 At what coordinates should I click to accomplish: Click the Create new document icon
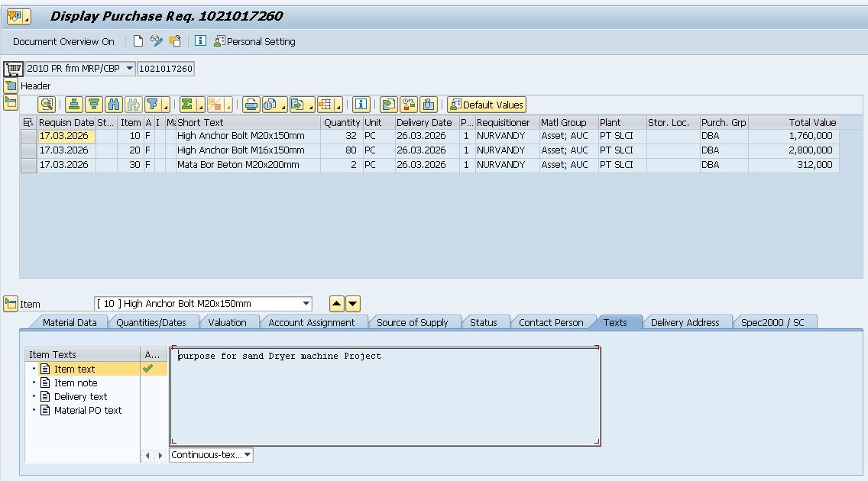click(138, 41)
